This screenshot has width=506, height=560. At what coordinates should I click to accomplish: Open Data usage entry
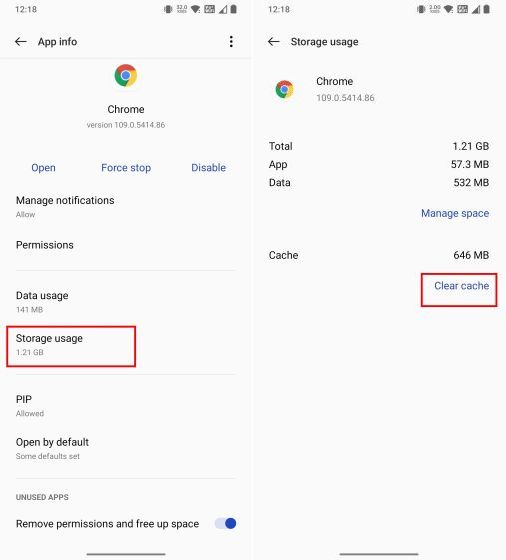tap(126, 302)
